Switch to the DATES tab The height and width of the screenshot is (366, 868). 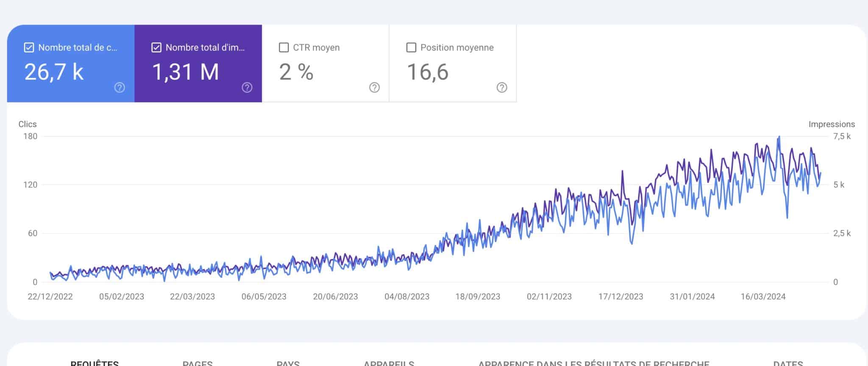[788, 363]
